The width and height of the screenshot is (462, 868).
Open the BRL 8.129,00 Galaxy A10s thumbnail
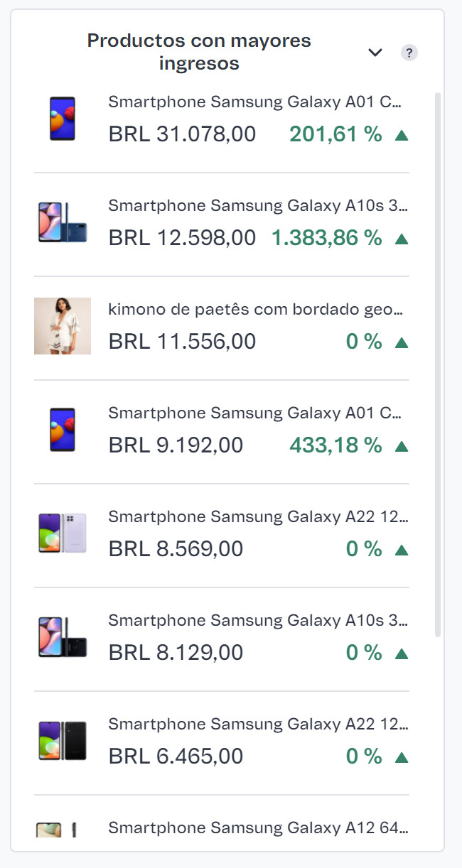click(x=63, y=637)
